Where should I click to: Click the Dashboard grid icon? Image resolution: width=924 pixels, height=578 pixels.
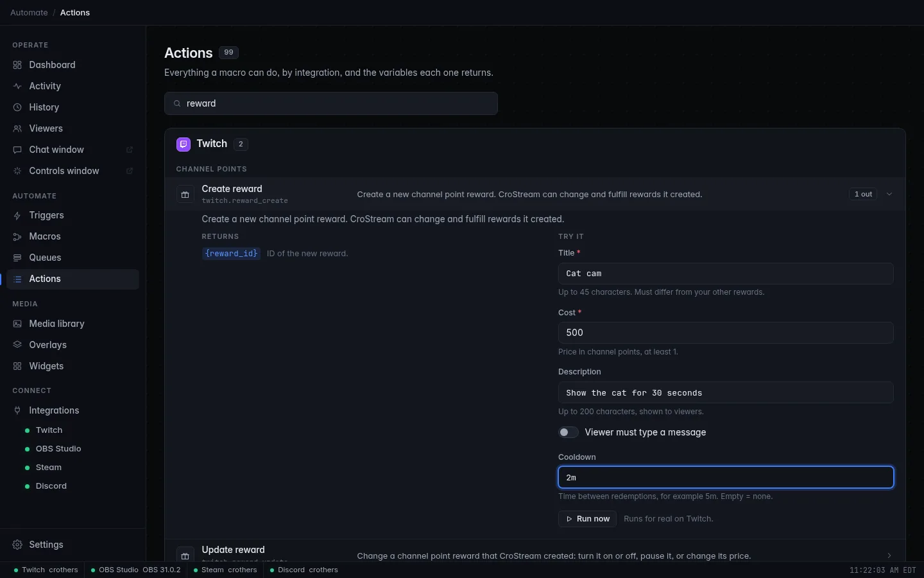point(17,65)
